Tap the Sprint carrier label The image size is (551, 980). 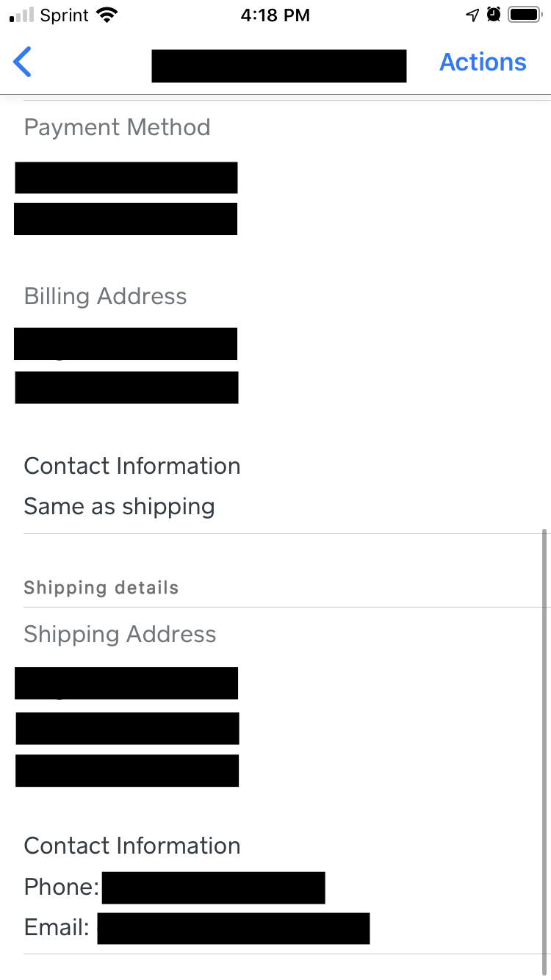point(65,15)
